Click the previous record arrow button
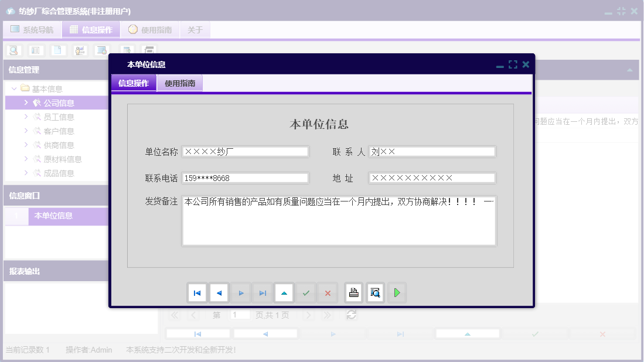This screenshot has width=644, height=362. click(219, 293)
